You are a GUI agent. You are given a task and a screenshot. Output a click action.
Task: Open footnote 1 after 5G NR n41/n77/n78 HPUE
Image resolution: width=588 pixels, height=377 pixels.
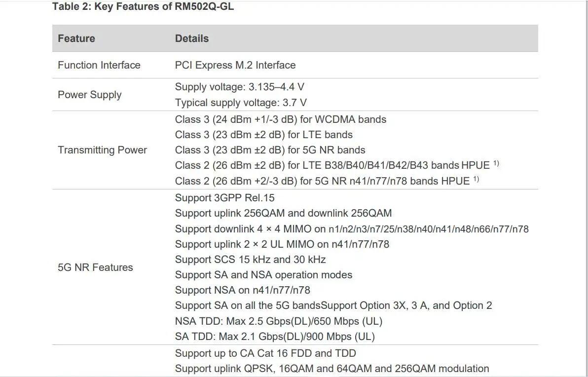[476, 179]
